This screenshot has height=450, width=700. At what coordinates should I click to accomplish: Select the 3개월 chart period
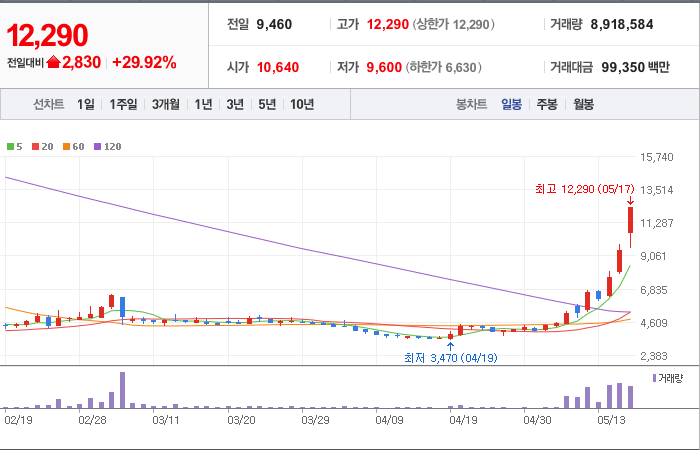click(x=166, y=104)
